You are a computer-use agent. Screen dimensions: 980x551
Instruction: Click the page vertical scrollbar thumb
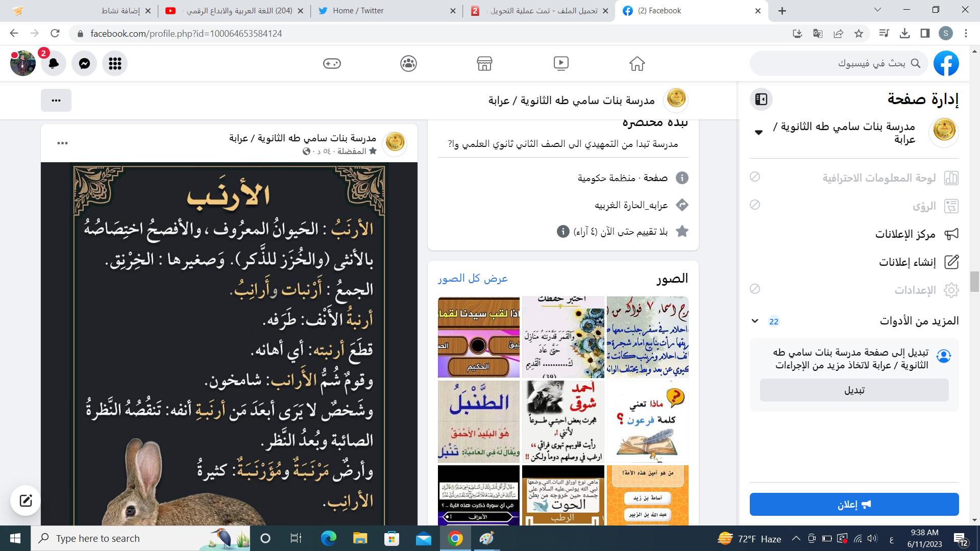pos(975,281)
